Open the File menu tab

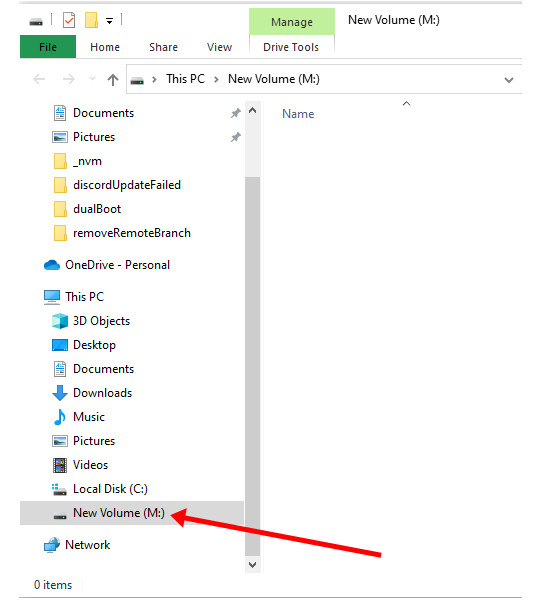coord(48,47)
